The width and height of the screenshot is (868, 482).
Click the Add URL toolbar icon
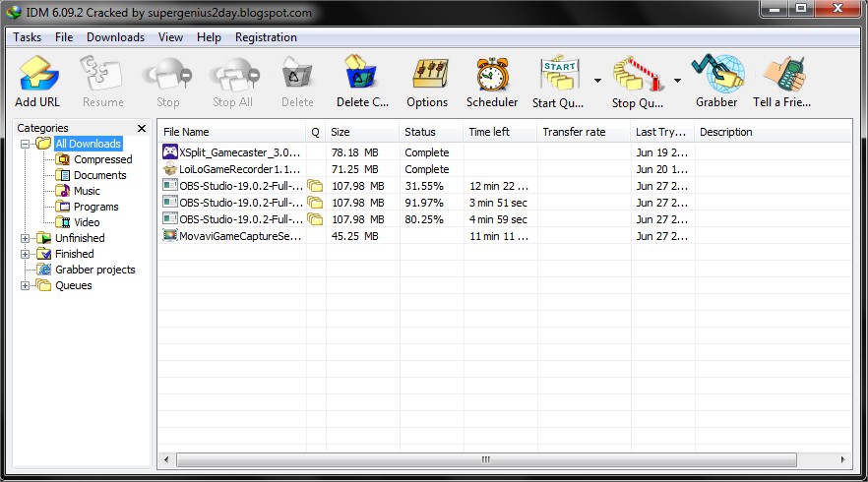coord(38,73)
